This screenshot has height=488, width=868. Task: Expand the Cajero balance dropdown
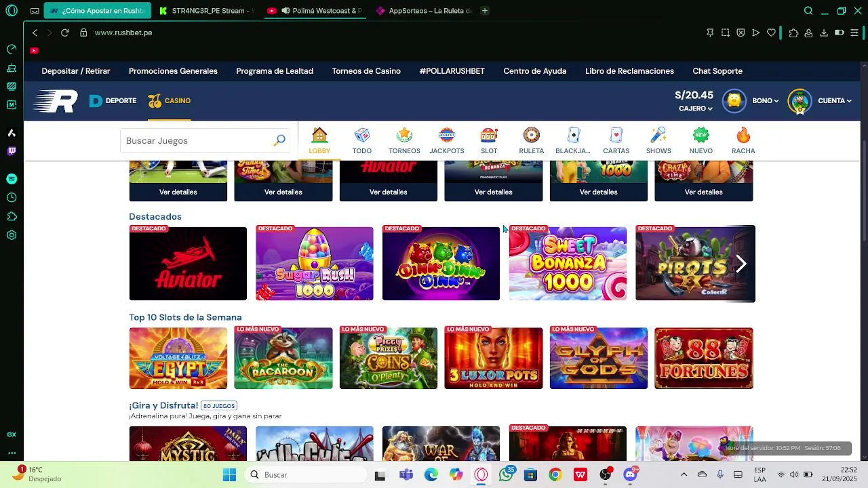point(696,108)
